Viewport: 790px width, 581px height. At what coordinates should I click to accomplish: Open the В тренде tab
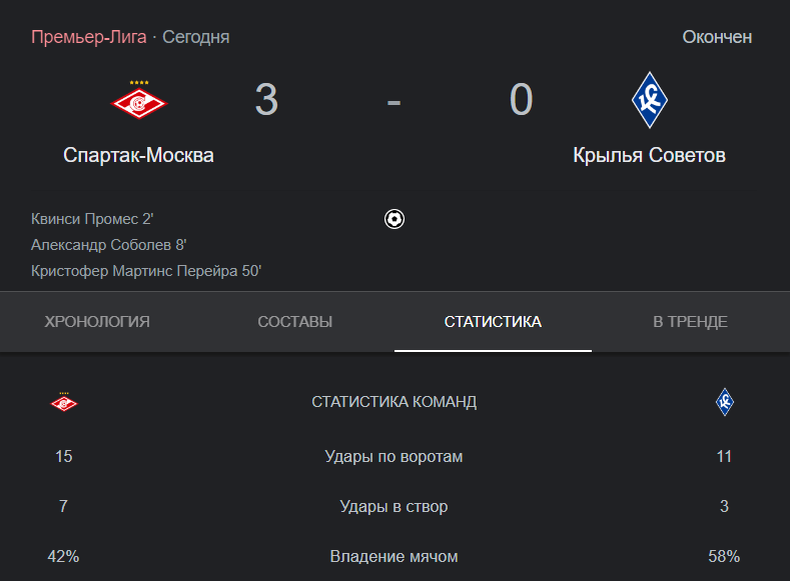690,321
